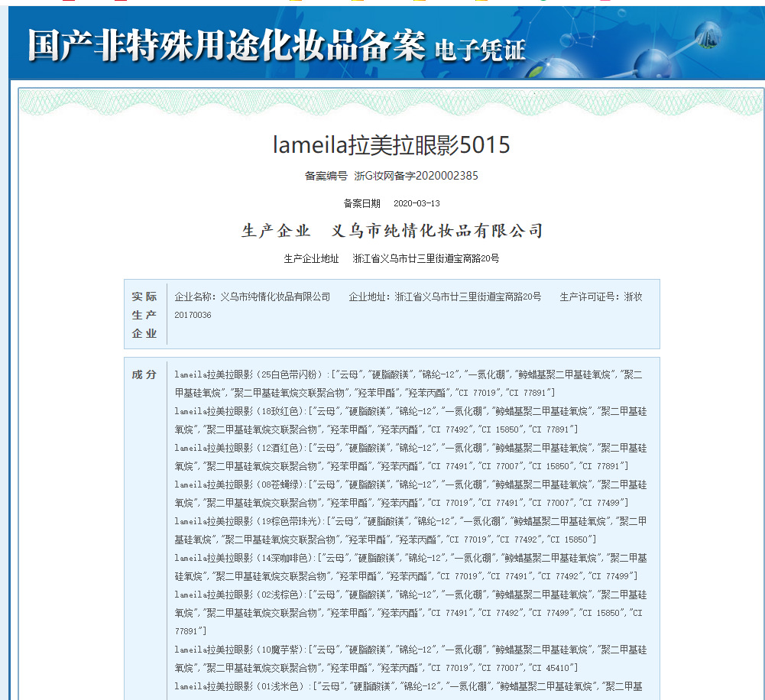The width and height of the screenshot is (765, 700).
Task: Select the license number 20170036
Action: (x=193, y=315)
